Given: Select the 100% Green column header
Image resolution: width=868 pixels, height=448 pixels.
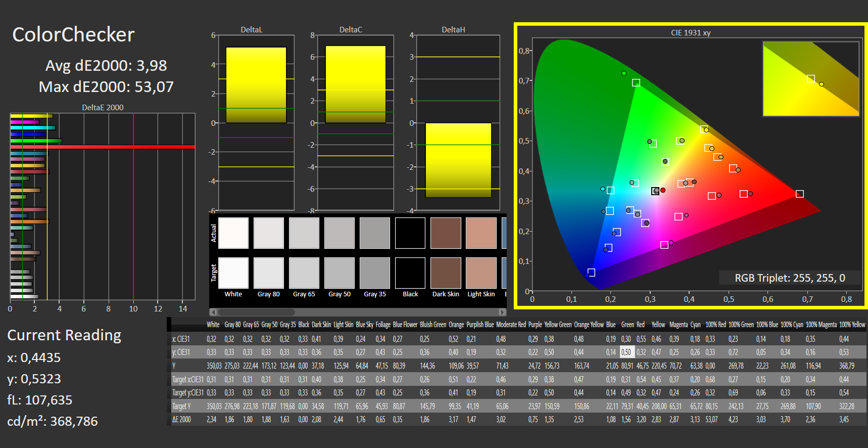Looking at the screenshot, I should pyautogui.click(x=741, y=325).
